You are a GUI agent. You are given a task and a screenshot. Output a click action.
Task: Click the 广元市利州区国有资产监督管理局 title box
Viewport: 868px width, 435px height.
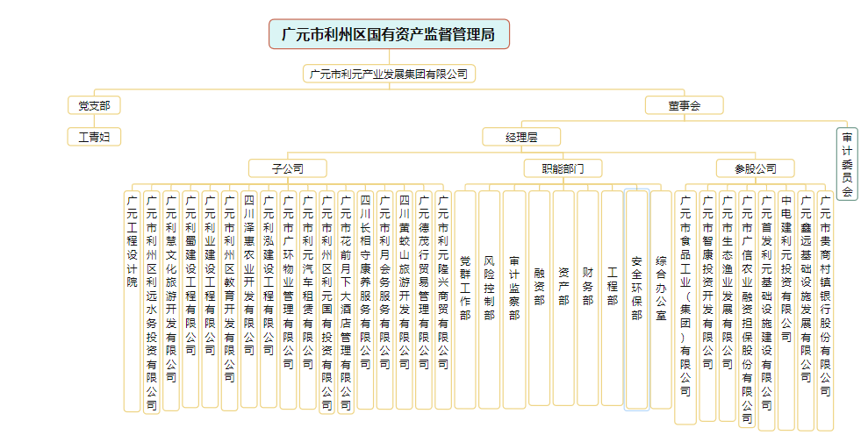[388, 35]
